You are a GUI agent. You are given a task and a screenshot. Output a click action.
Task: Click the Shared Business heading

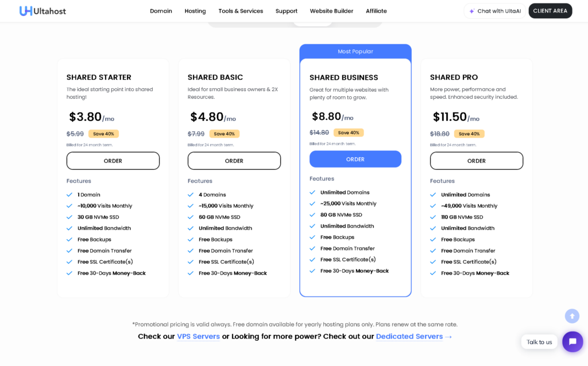[343, 77]
